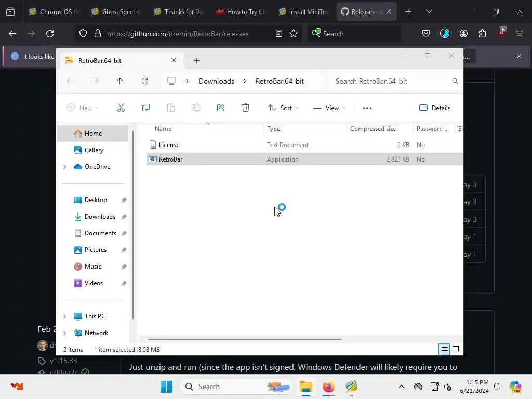
Task: Close the RetroBar.64-bit Explorer tab
Action: (x=174, y=60)
